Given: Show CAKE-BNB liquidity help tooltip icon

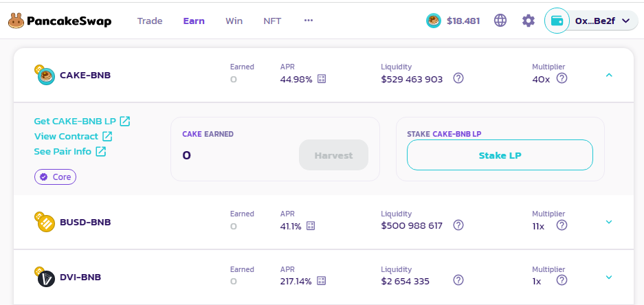Looking at the screenshot, I should click(x=458, y=78).
